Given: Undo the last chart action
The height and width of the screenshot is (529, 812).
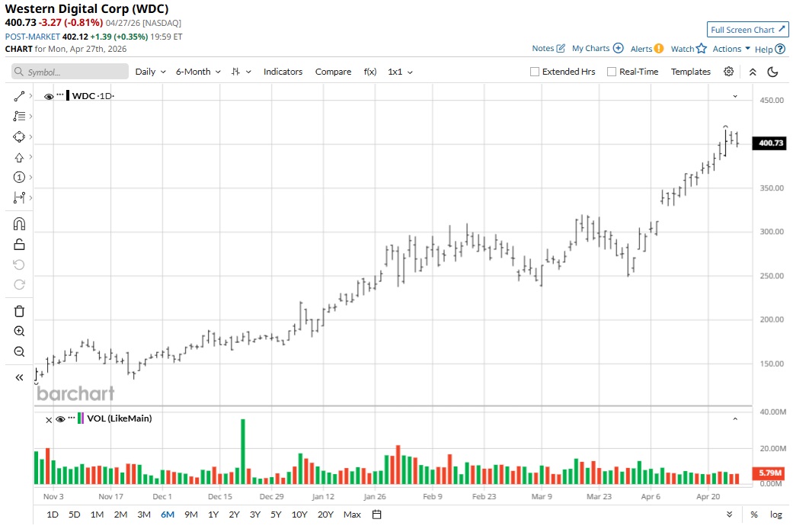Looking at the screenshot, I should 19,264.
